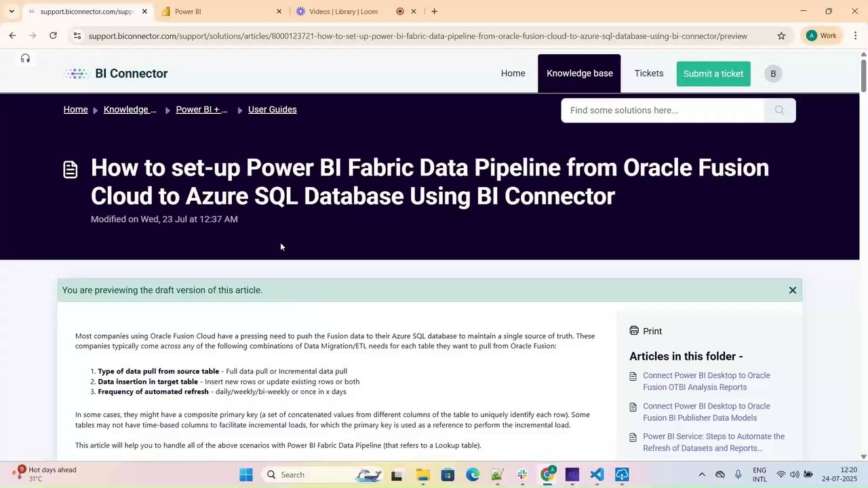Click microphone icon in system tray
This screenshot has height=488, width=868.
click(738, 474)
